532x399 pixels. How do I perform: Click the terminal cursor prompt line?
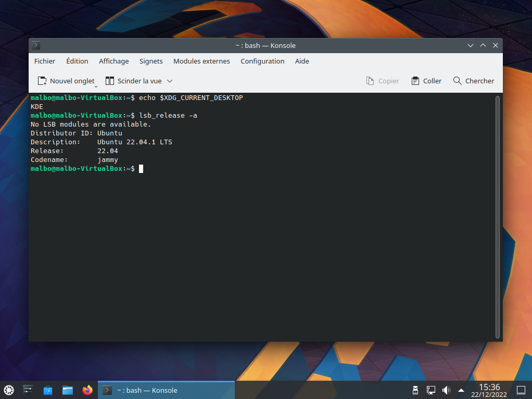click(87, 169)
